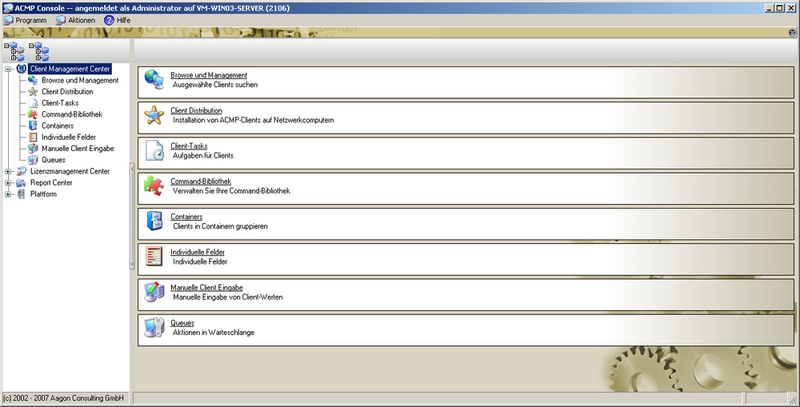
Task: Open the Programm menu
Action: click(x=26, y=20)
